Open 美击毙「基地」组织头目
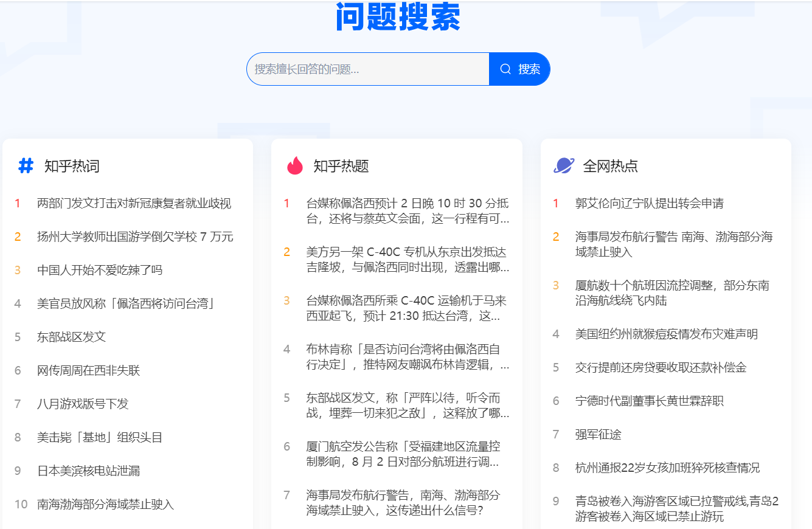The width and height of the screenshot is (812, 529). [100, 438]
